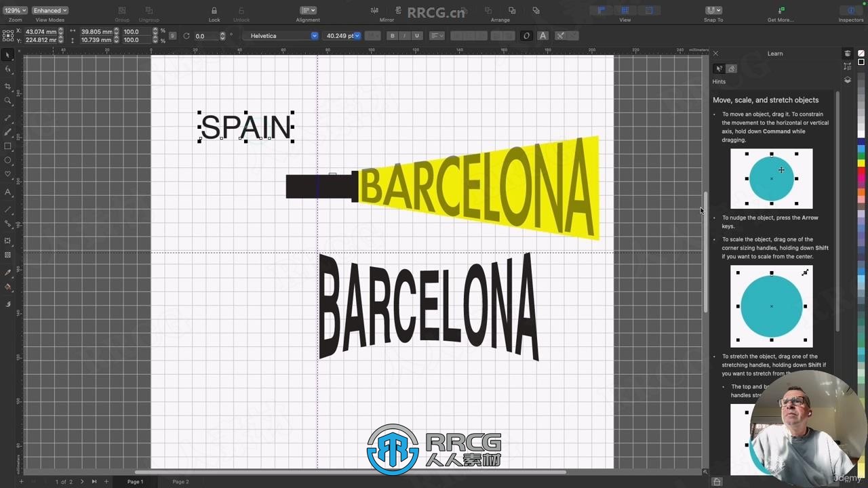
Task: Toggle Italic text formatting
Action: (404, 36)
